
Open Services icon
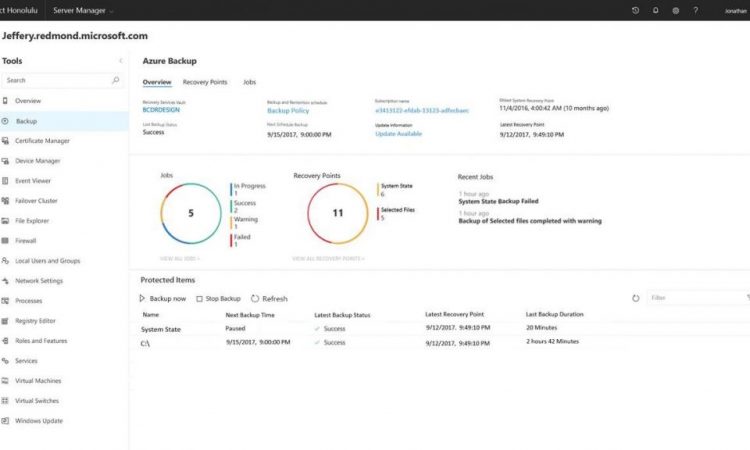5,361
